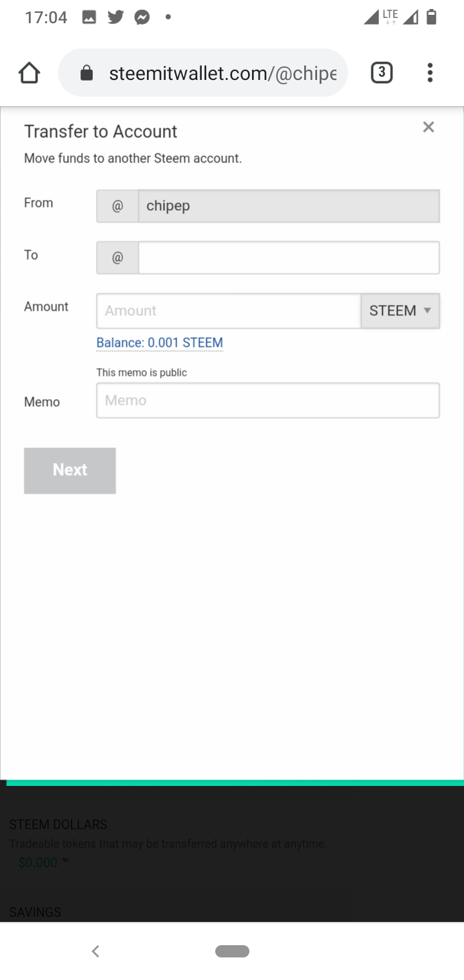
Task: Tap the steemitwallet.com URL address bar
Action: [222, 73]
